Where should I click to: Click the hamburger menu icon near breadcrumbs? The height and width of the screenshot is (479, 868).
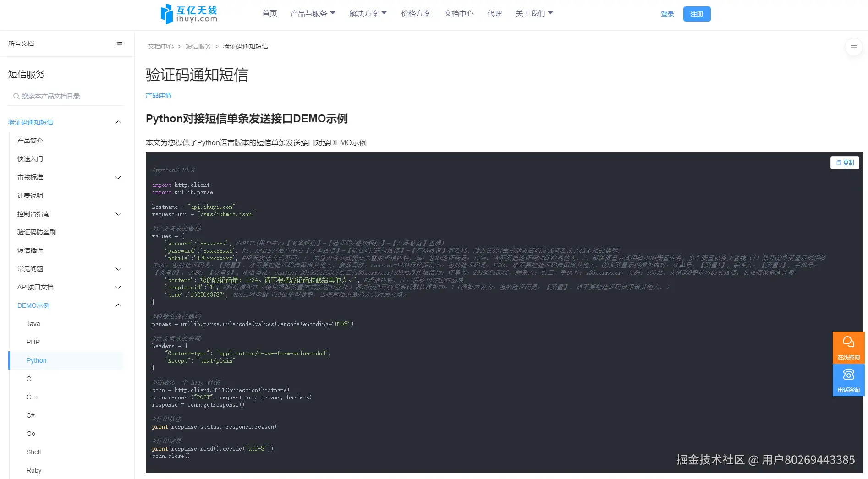coord(853,47)
